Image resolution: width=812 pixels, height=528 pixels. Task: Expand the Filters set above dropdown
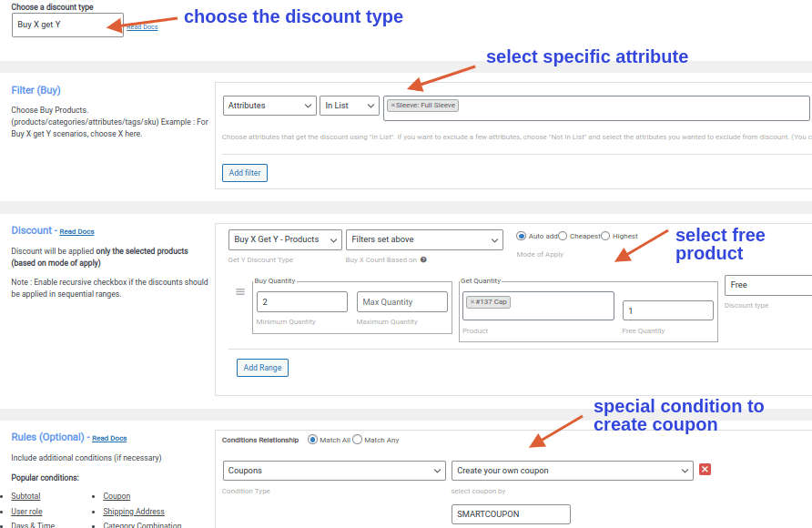[424, 239]
